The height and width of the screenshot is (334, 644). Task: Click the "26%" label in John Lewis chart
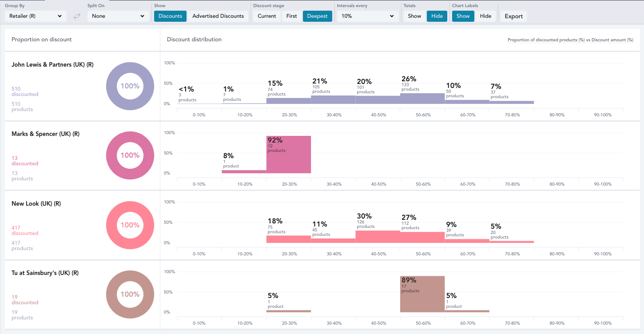409,79
